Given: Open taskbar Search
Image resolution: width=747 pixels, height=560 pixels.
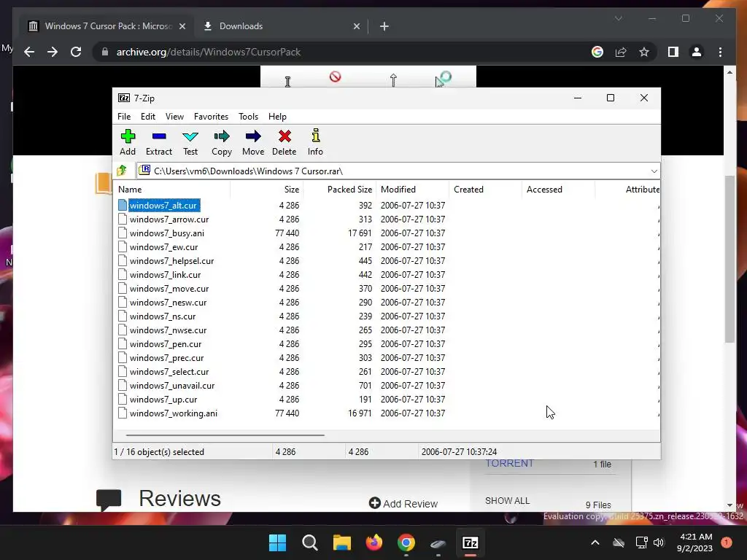Looking at the screenshot, I should [x=309, y=542].
